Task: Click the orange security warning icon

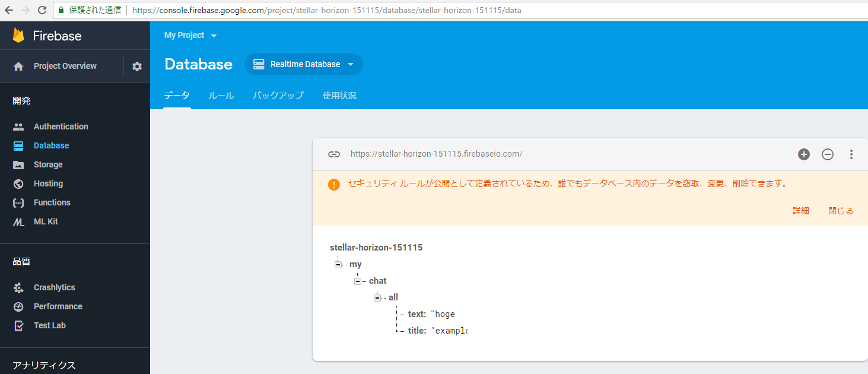Action: click(x=334, y=184)
